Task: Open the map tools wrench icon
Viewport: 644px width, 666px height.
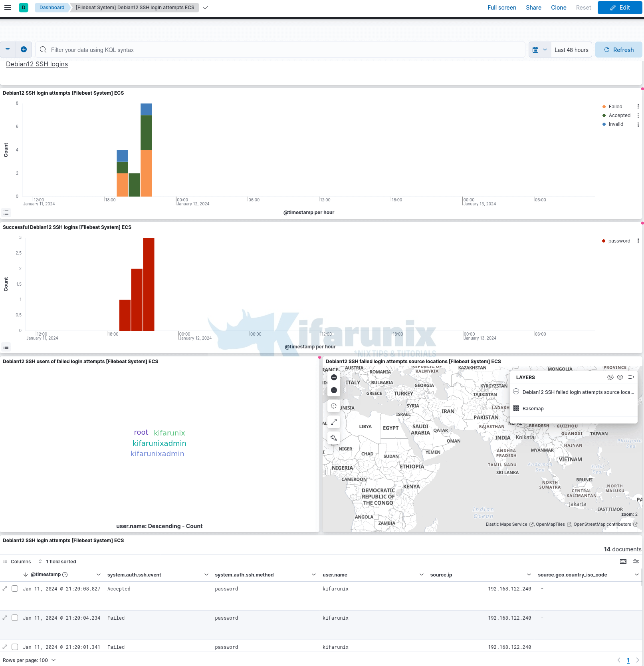Action: (x=334, y=438)
